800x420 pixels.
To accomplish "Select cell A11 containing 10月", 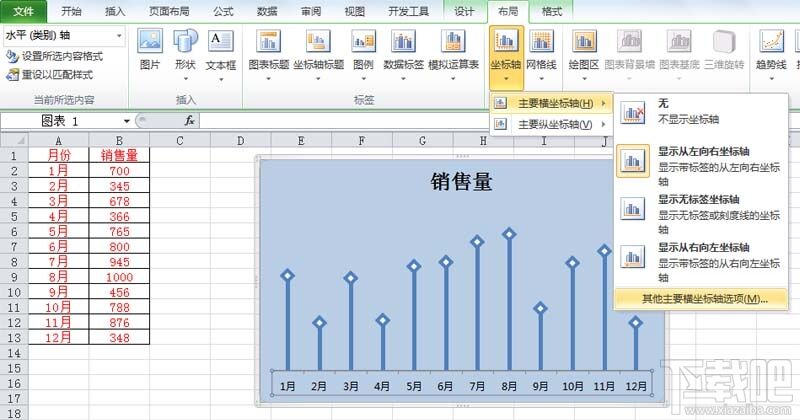I will [x=59, y=307].
